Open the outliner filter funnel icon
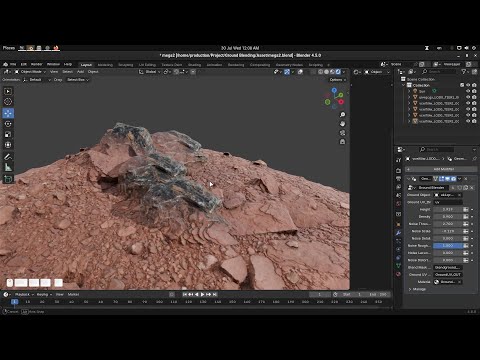This screenshot has width=480, height=360. coord(464,72)
